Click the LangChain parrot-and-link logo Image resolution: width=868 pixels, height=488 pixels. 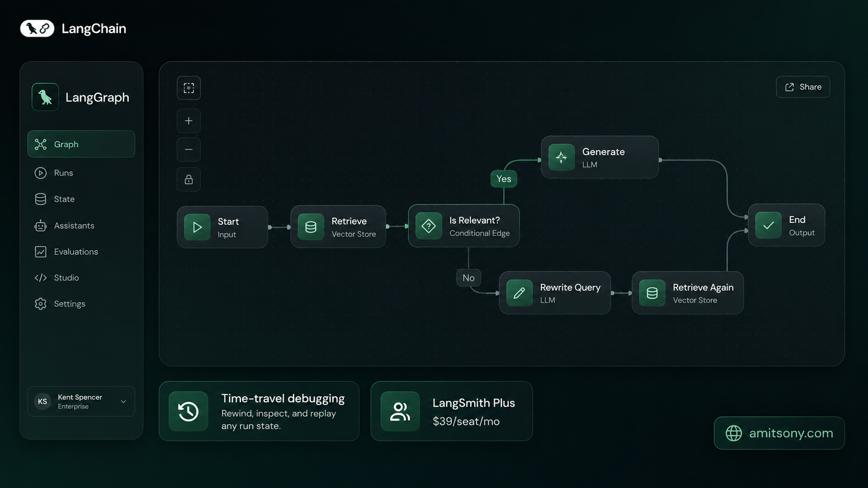click(x=37, y=28)
